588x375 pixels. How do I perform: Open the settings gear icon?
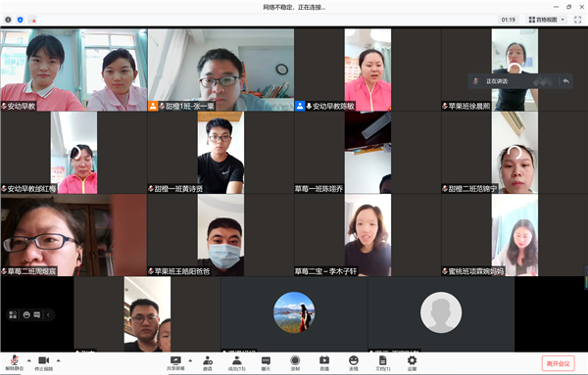coord(412,363)
